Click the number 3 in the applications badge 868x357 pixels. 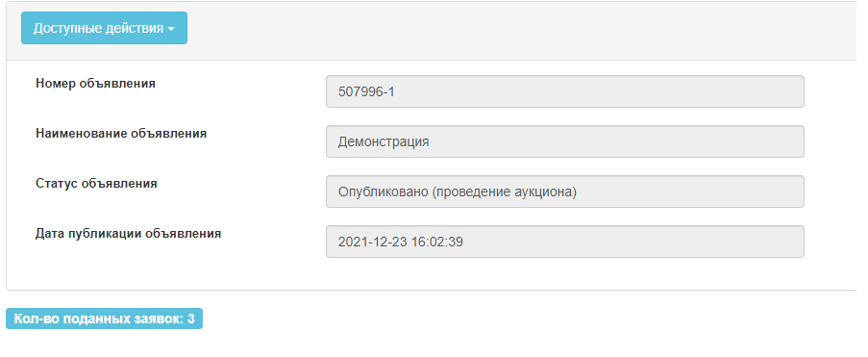tap(191, 319)
